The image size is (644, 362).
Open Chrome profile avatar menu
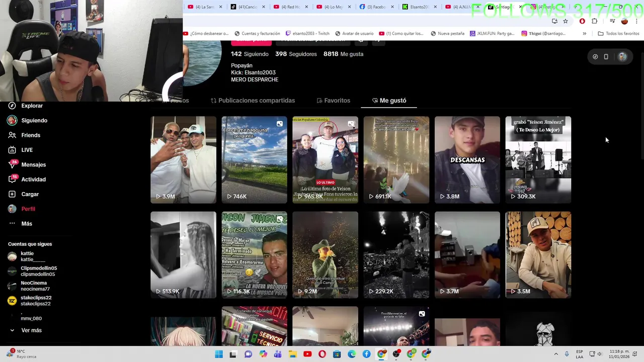point(624,21)
